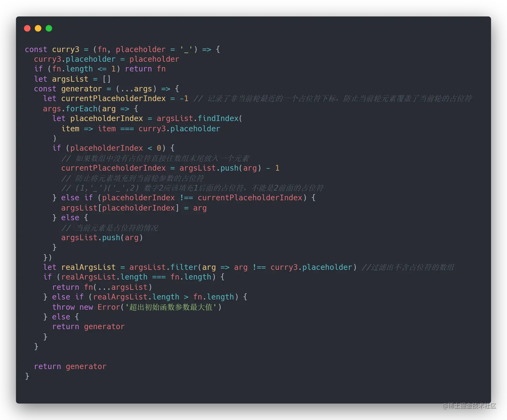Screen dimensions: 507x420
Task: Click the 'args.forEach(arg => {' line
Action: click(91, 109)
